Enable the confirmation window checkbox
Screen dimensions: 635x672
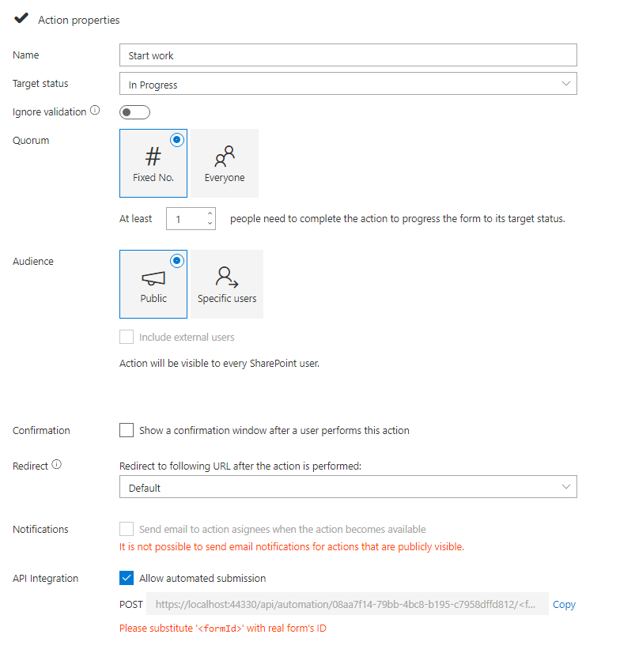(x=127, y=430)
